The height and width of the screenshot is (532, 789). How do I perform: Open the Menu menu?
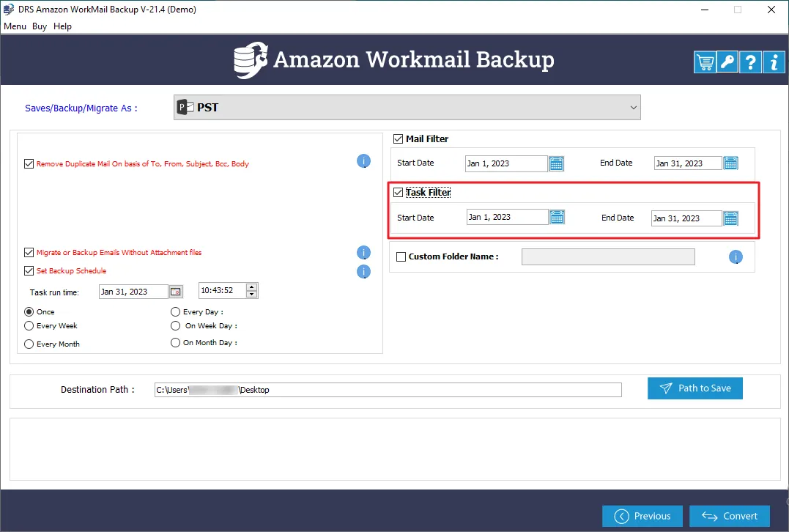pos(15,26)
